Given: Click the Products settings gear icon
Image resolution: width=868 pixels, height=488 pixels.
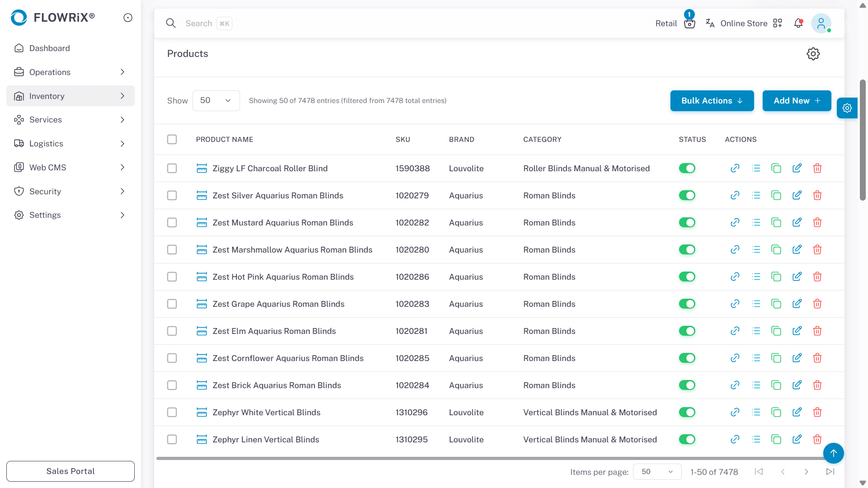Looking at the screenshot, I should (x=813, y=54).
